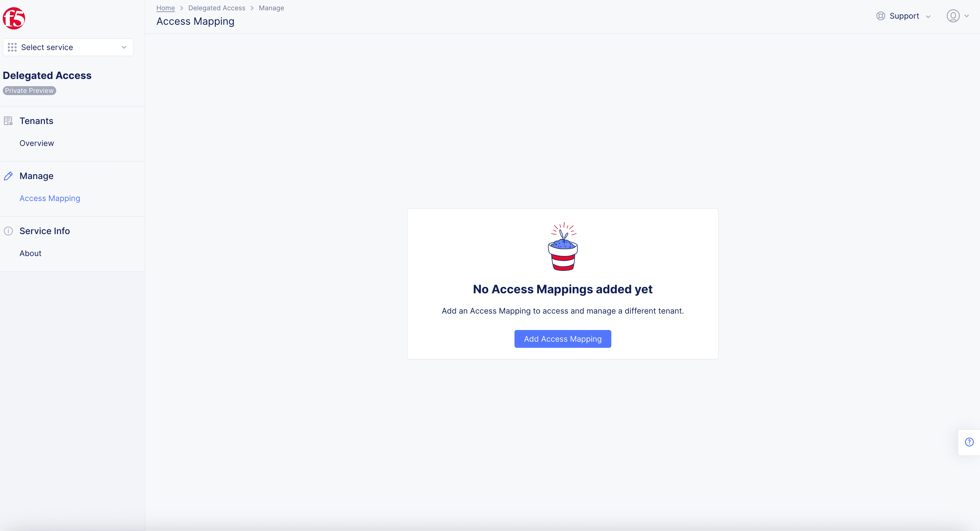
Task: Expand the Support menu dropdown
Action: pos(905,16)
